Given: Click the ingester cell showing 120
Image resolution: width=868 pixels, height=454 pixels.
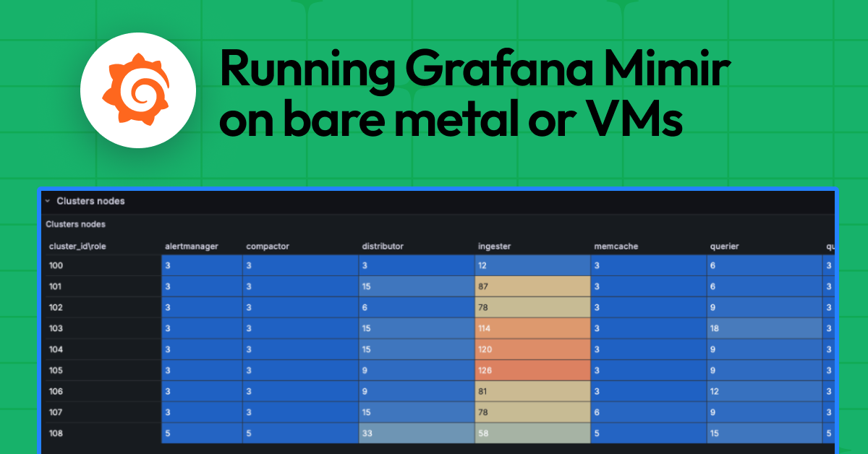Looking at the screenshot, I should point(532,349).
